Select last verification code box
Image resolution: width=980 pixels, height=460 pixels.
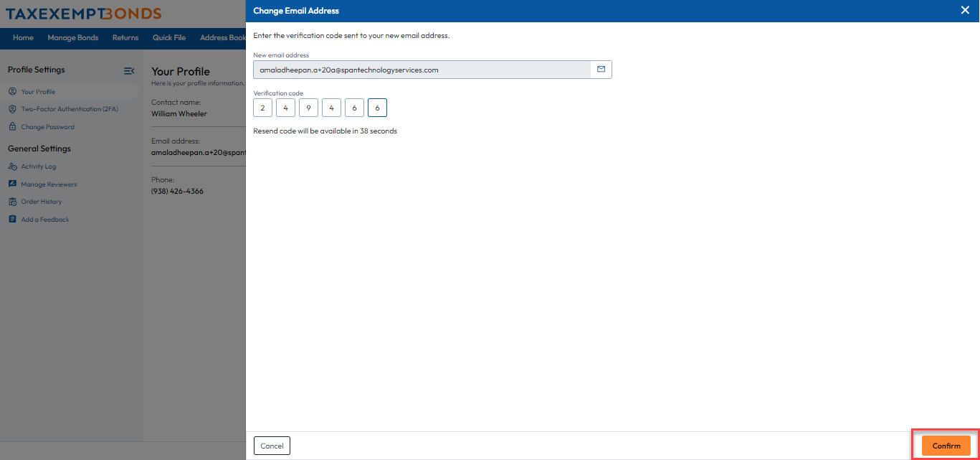377,108
